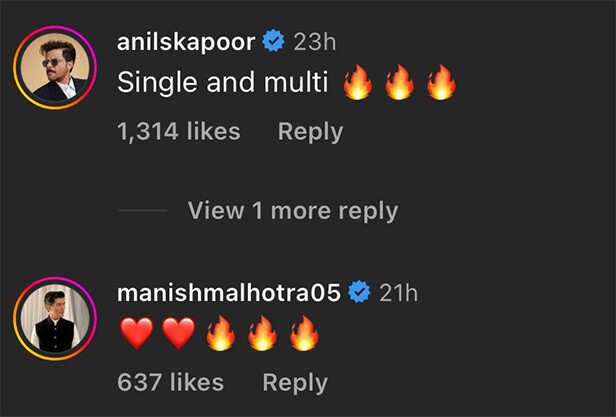Viewport: 616px width, 417px height.
Task: Click the line beside 'View 1 more reply'
Action: 143,211
